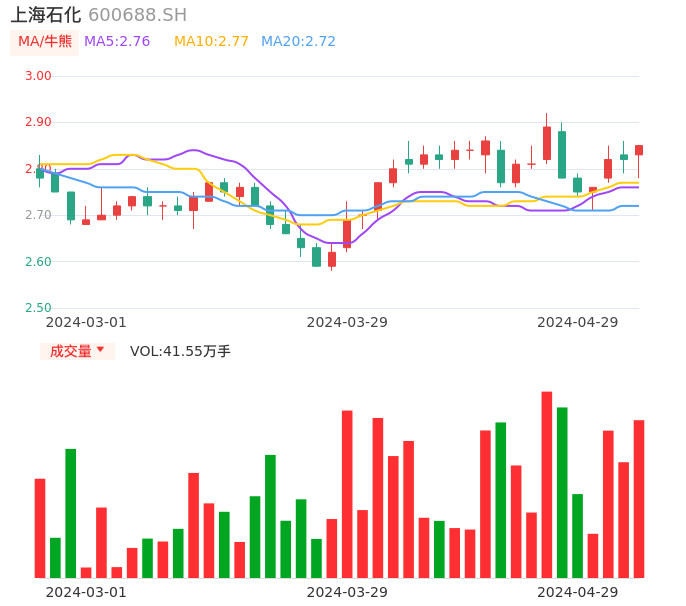Open the 成交量 indicator dropdown
The image size is (686, 606).
pyautogui.click(x=77, y=351)
